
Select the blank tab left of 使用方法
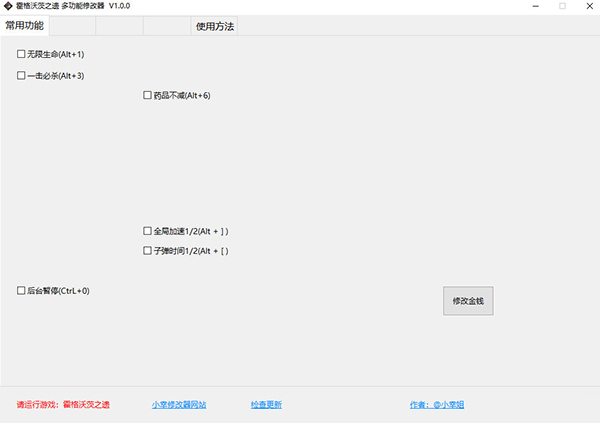point(167,26)
